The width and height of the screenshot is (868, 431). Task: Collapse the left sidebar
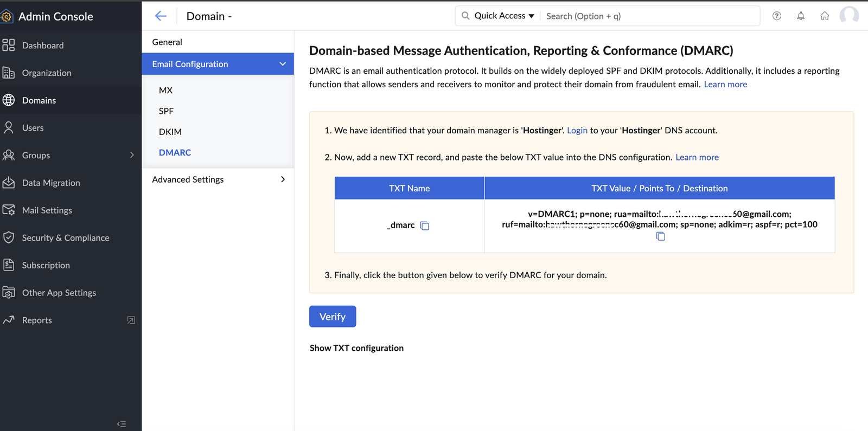pyautogui.click(x=122, y=424)
